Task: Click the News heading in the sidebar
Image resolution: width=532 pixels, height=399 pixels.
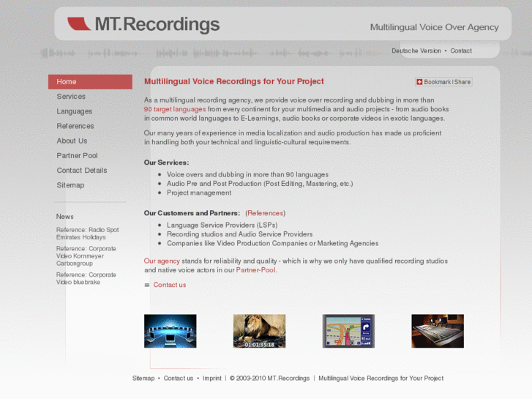Action: point(65,217)
